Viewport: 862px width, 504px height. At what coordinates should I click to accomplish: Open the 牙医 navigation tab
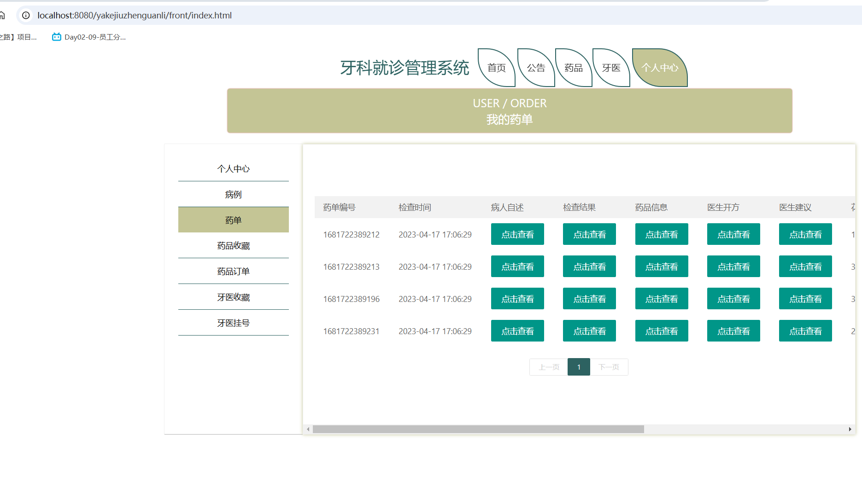point(611,68)
